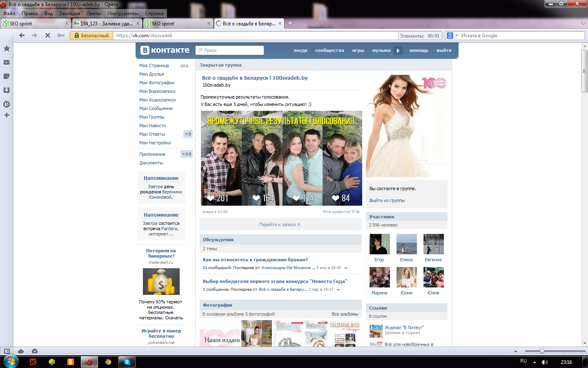588x368 pixels.
Task: Click the password wand key icon
Action: pos(61,36)
